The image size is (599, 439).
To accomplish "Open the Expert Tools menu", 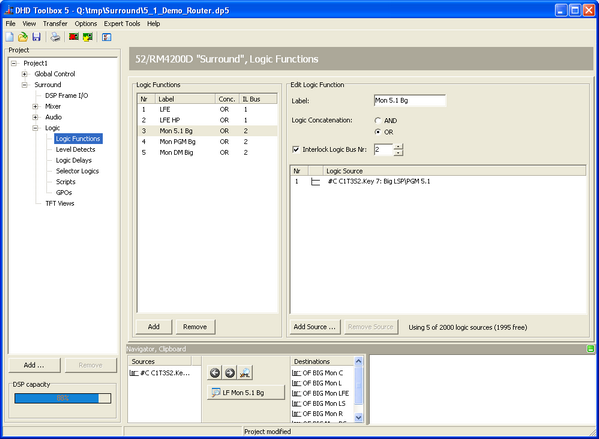I will click(122, 24).
